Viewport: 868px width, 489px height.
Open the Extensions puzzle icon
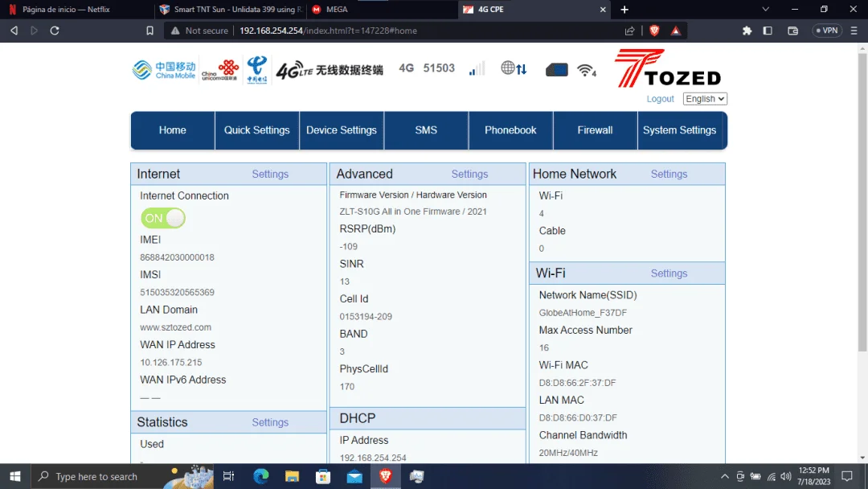pyautogui.click(x=747, y=31)
